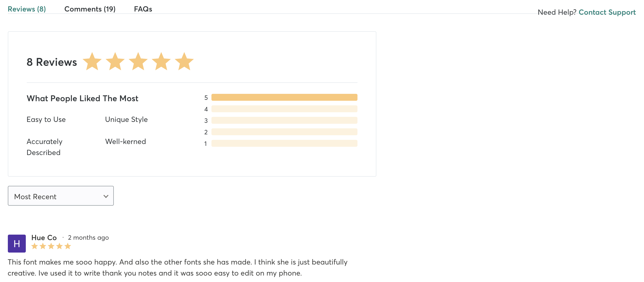Click the small star rating under Hue Co
644x282 pixels.
tap(51, 246)
